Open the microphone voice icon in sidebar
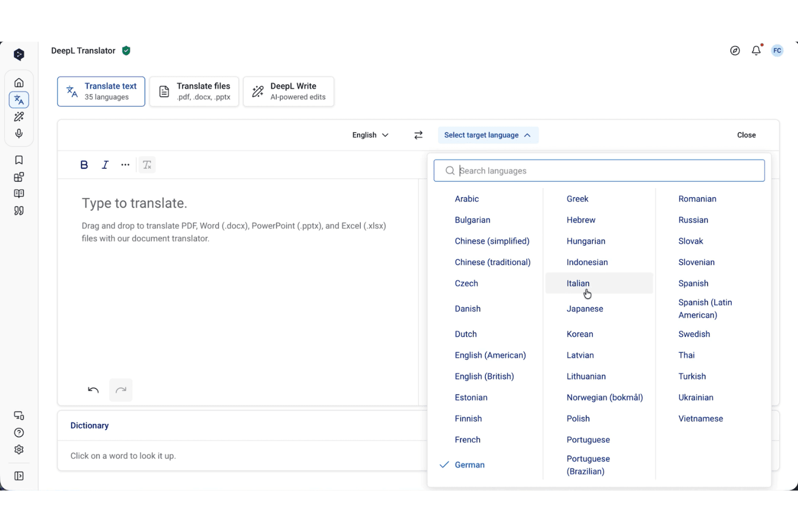Screen dimensions: 798x532 19,133
